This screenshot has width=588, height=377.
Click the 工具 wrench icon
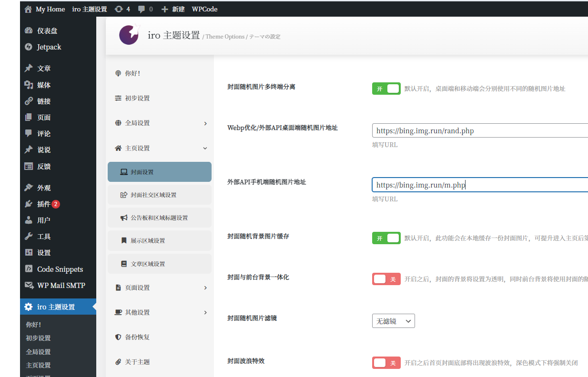pos(29,237)
